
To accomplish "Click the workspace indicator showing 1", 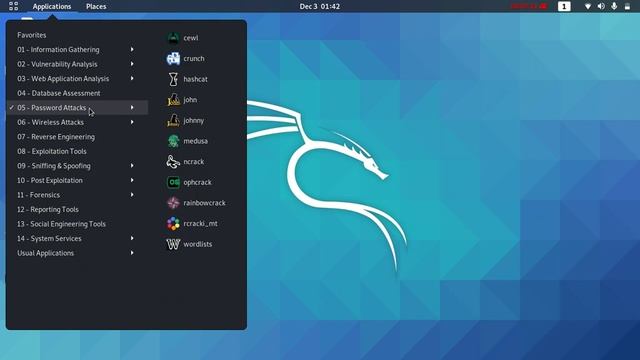I will point(564,6).
